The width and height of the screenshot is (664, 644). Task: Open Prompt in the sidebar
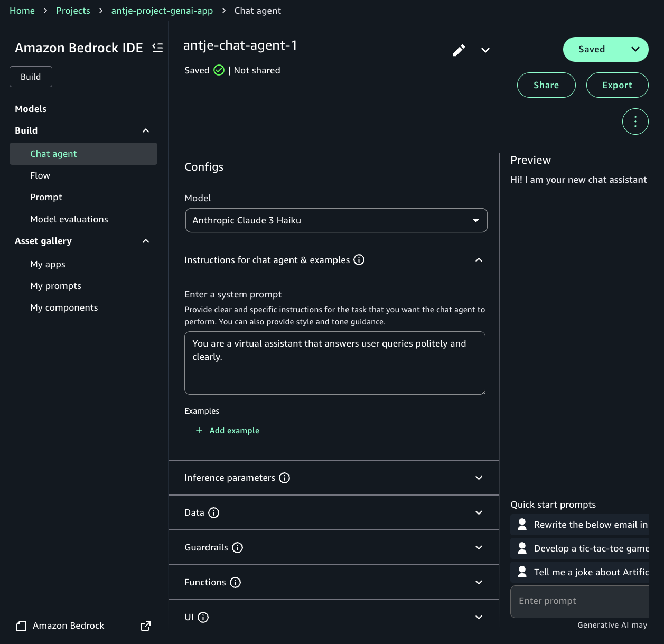point(46,197)
